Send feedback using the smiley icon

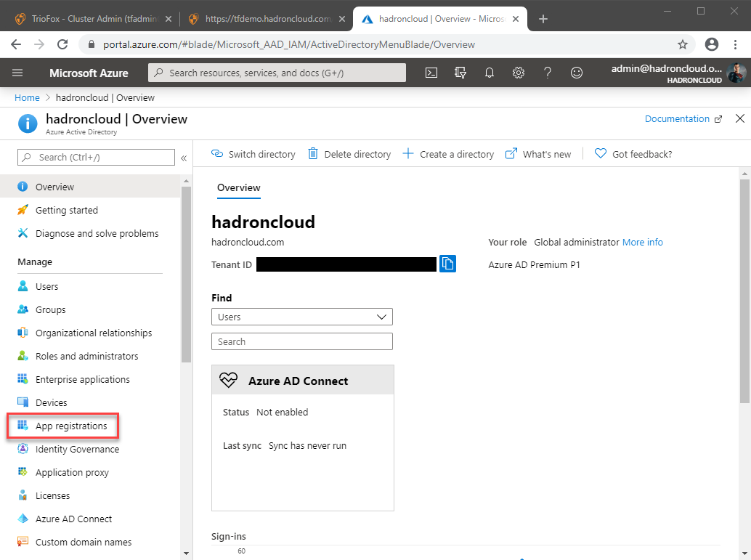tap(577, 73)
